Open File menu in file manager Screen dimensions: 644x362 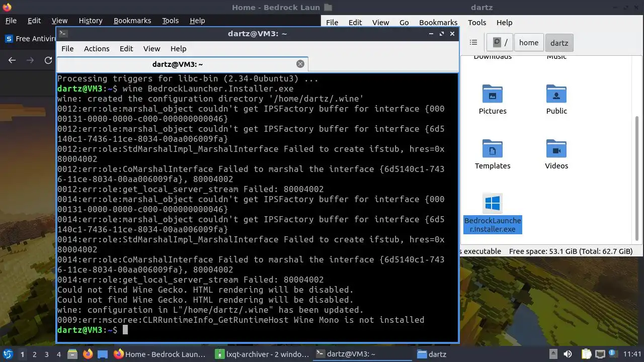pos(332,23)
